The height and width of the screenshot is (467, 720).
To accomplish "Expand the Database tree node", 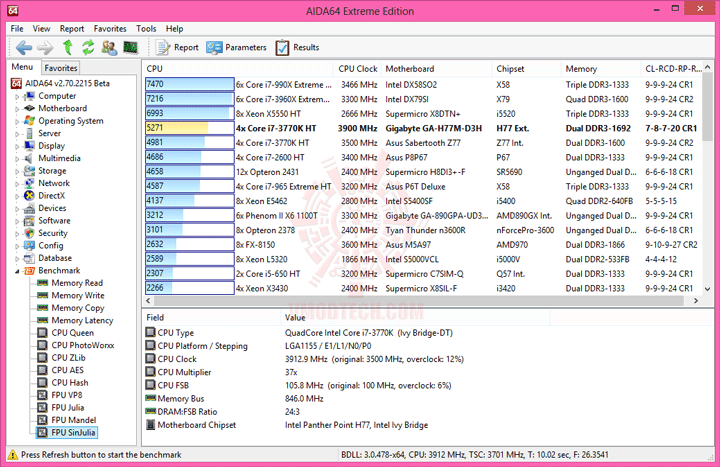I will tap(17, 258).
